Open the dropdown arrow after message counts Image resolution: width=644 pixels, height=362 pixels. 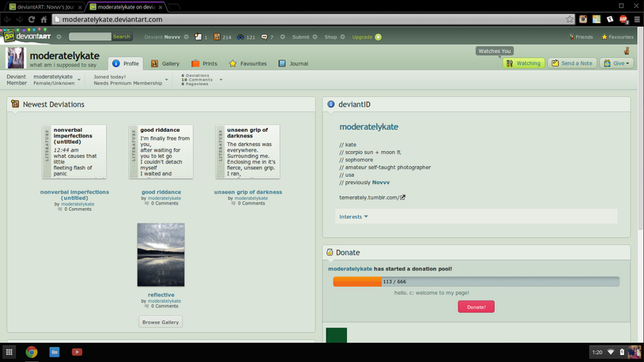(282, 37)
